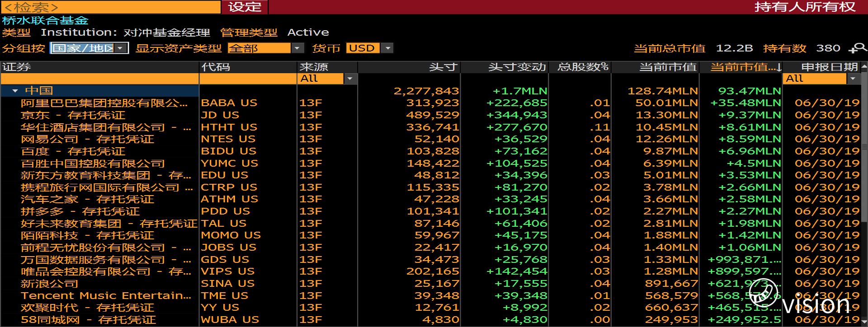Click the MOMO US ticker code
The height and width of the screenshot is (327, 868).
coord(231,235)
